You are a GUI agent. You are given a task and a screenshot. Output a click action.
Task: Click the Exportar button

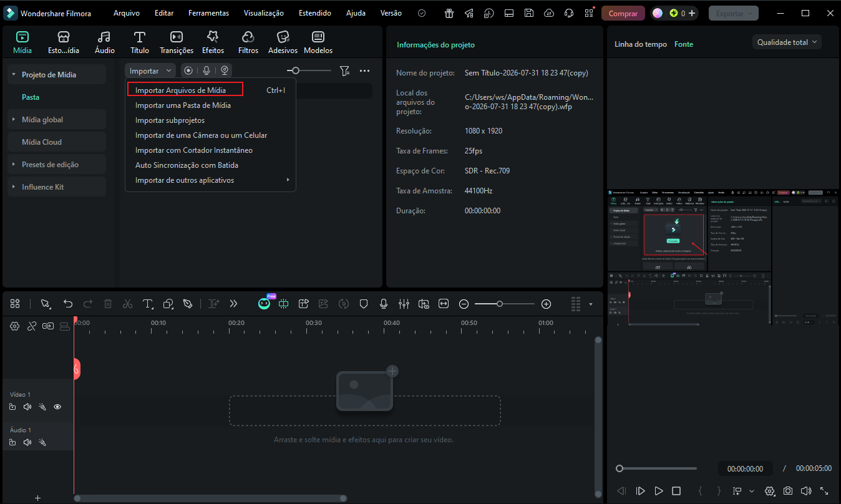point(734,13)
